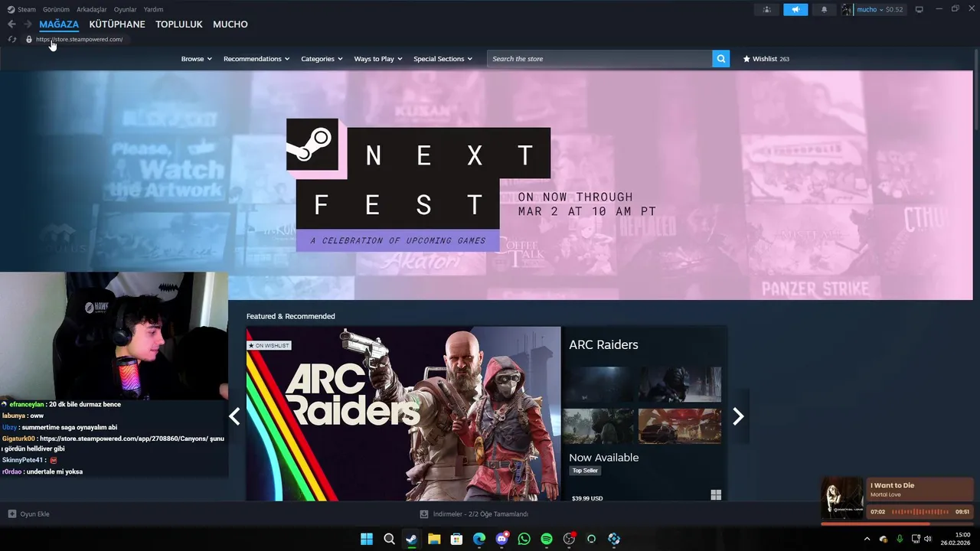Open the Görünüm menu

[56, 9]
